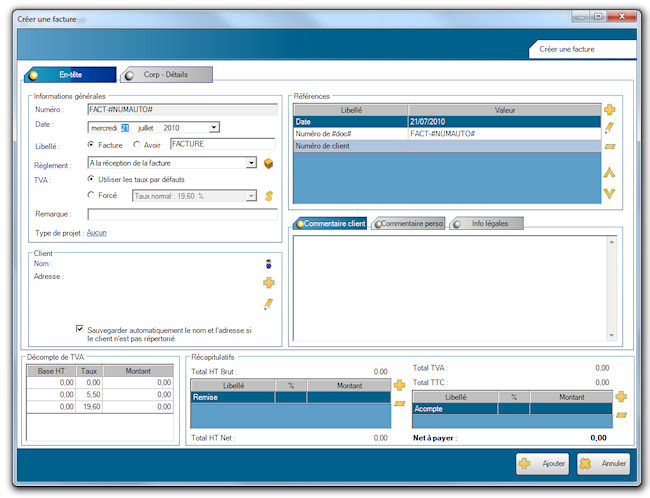Switch to the Corp - Détails tab
This screenshot has width=650, height=498.
pyautogui.click(x=167, y=74)
